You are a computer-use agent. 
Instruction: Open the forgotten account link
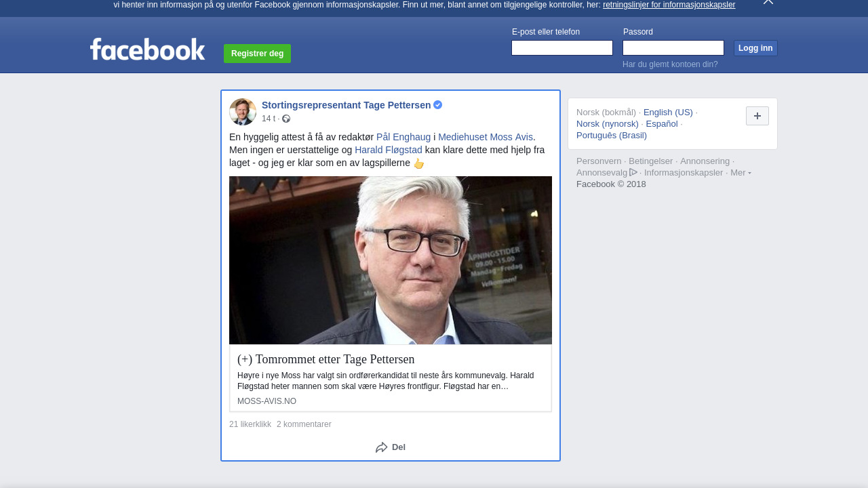[x=669, y=64]
